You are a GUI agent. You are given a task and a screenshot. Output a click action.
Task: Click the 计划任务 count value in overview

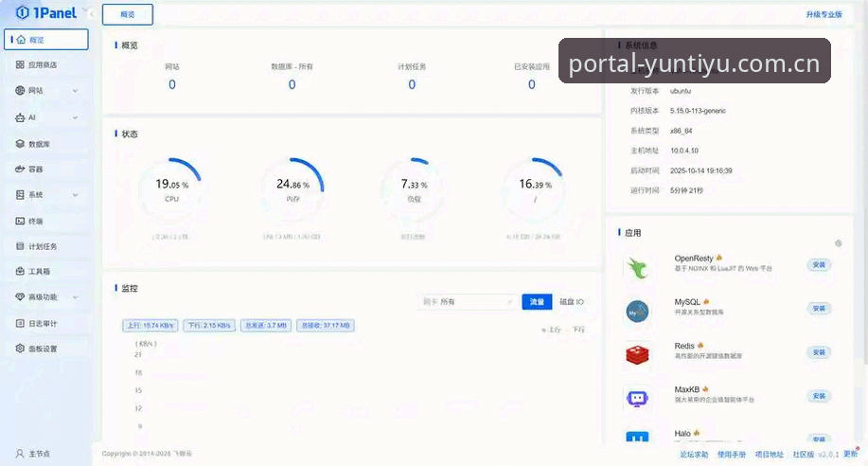pyautogui.click(x=412, y=85)
